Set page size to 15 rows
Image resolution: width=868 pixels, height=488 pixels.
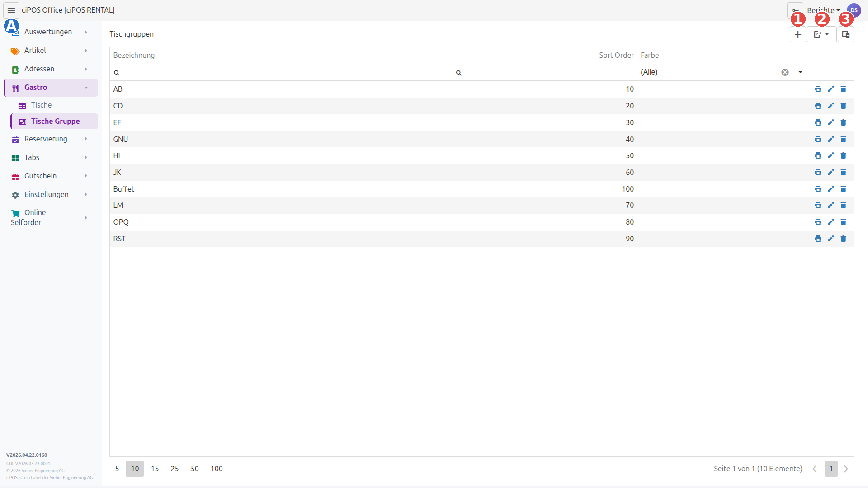(x=155, y=469)
